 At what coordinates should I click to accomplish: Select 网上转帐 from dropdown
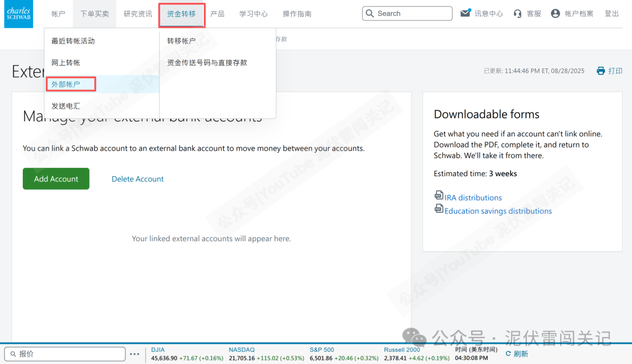point(66,63)
